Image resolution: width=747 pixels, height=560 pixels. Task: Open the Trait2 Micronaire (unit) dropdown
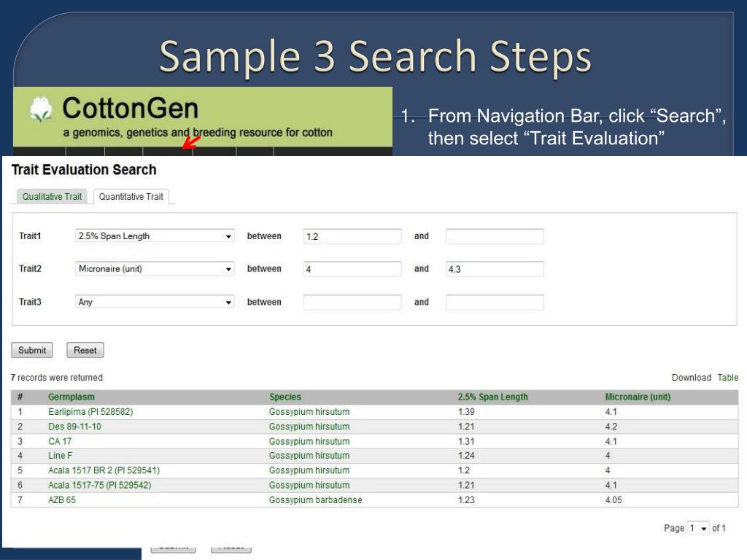pos(155,268)
